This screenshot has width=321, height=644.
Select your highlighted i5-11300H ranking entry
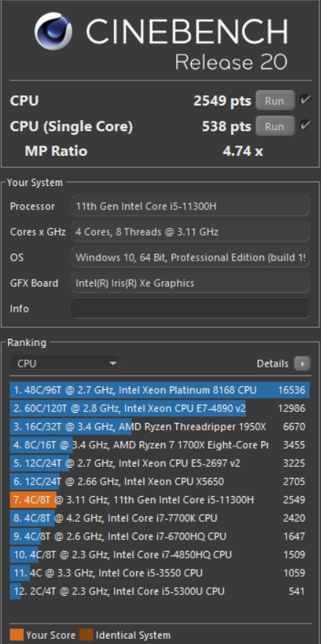pos(159,500)
